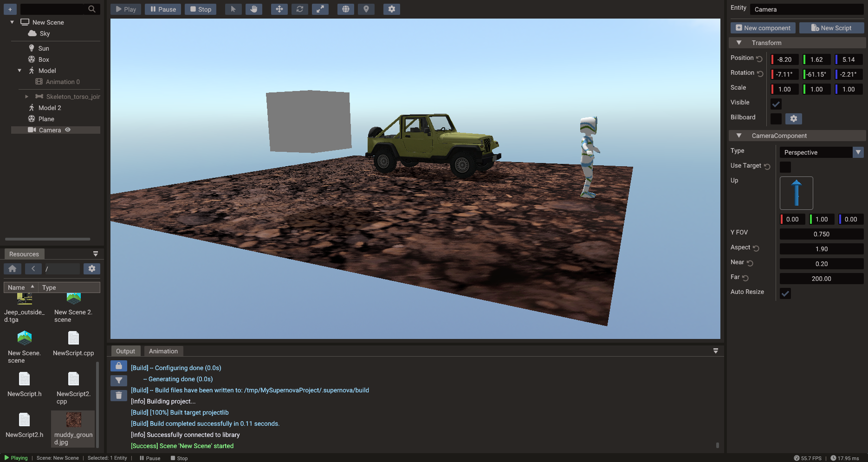Switch to the Animation tab
The width and height of the screenshot is (868, 462).
click(x=163, y=351)
